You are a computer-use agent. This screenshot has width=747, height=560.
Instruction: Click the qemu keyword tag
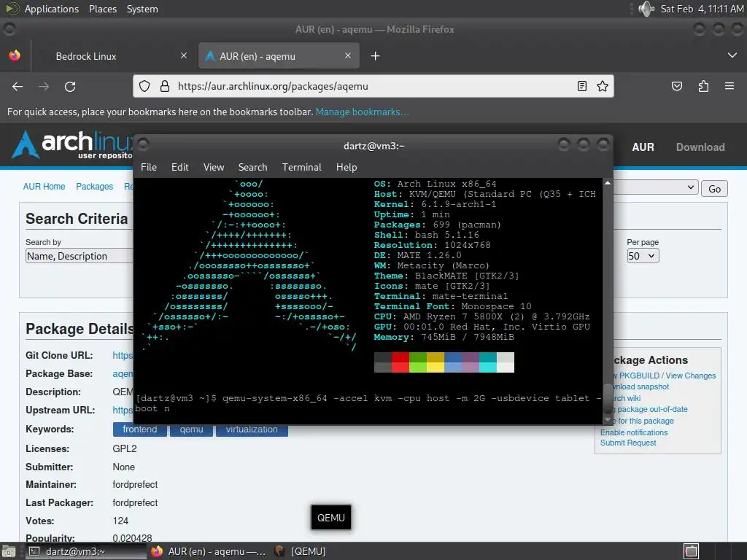tap(192, 429)
